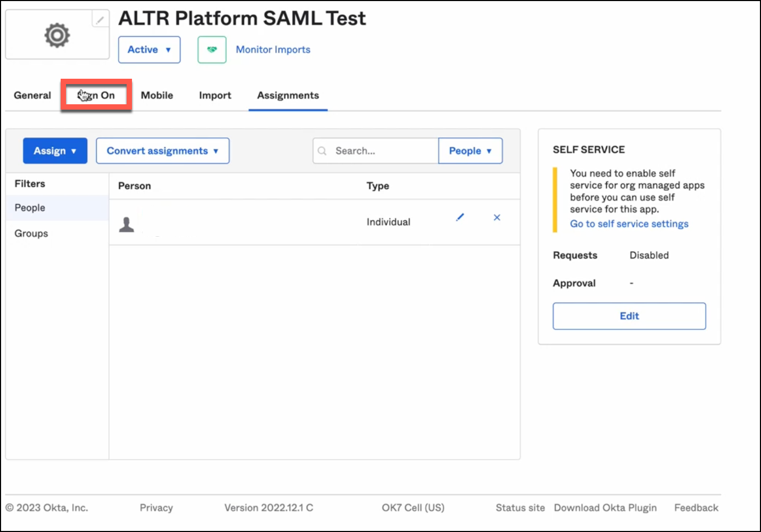Open the Sign On tab
This screenshot has height=532, width=761.
(x=96, y=95)
